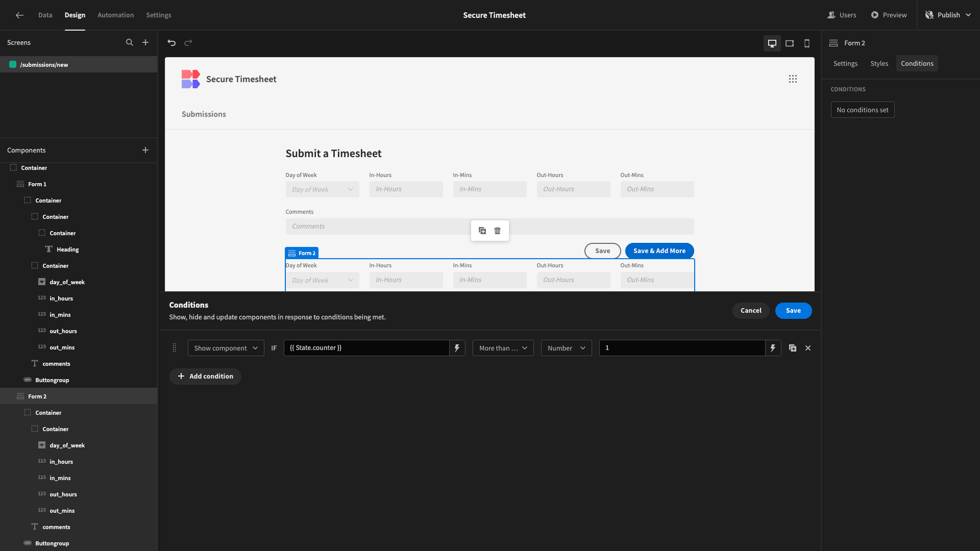Viewport: 980px width, 551px height.
Task: Click into the State.counter expression field
Action: click(366, 348)
